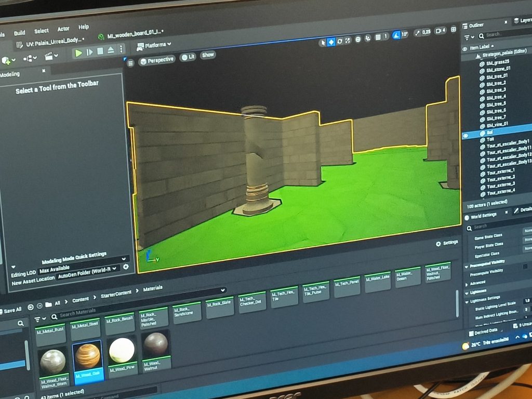Open the Build menu
The height and width of the screenshot is (399, 532).
pyautogui.click(x=19, y=32)
